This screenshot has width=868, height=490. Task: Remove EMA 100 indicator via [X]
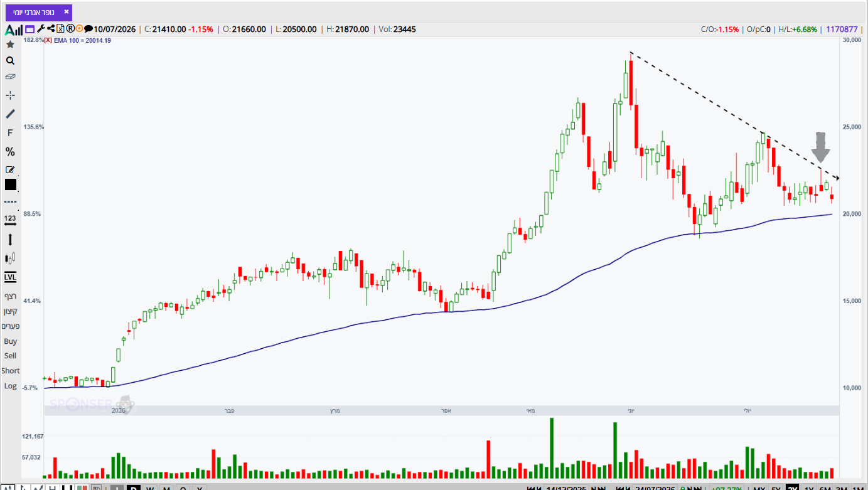(48, 40)
